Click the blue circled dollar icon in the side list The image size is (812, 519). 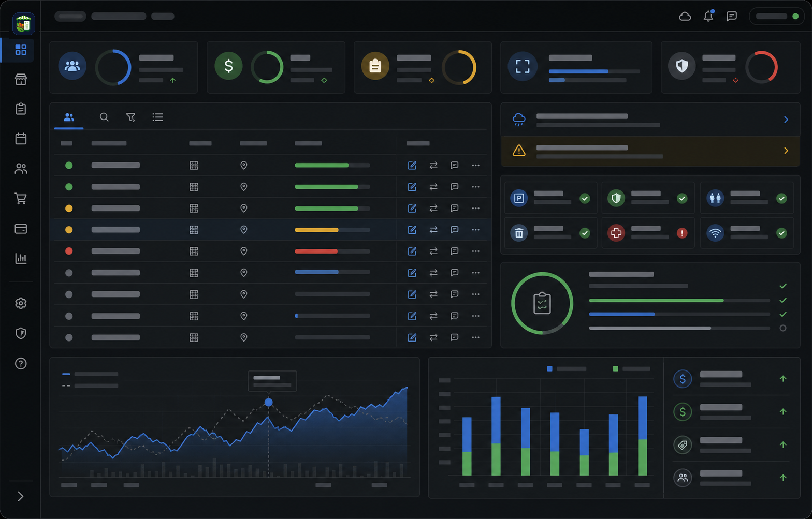pos(683,379)
